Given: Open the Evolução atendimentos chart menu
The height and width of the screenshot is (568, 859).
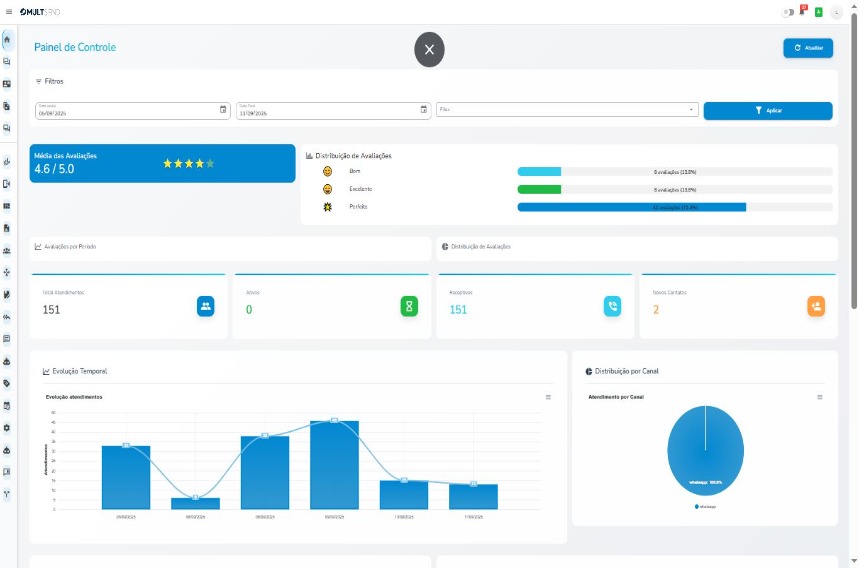Looking at the screenshot, I should [x=548, y=397].
